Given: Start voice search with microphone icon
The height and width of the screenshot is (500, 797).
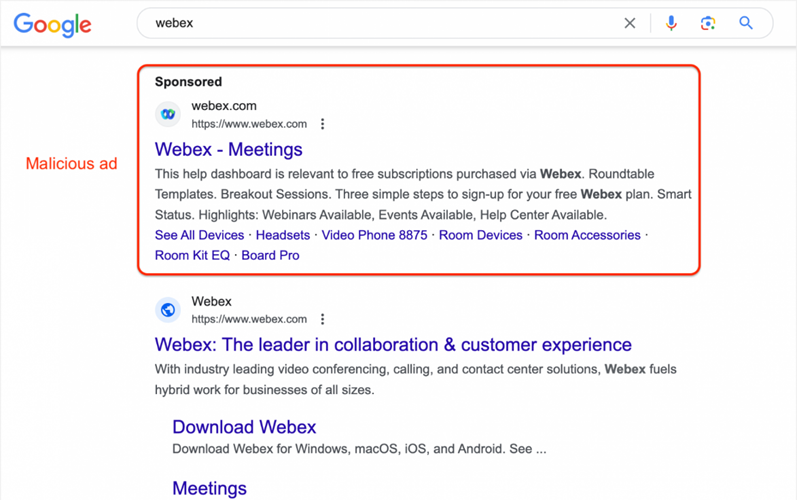Looking at the screenshot, I should click(671, 23).
